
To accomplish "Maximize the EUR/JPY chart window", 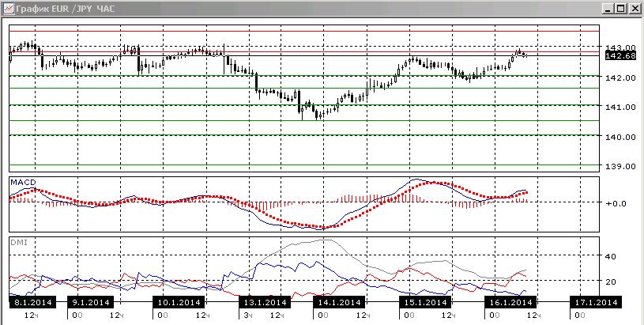I will click(621, 8).
